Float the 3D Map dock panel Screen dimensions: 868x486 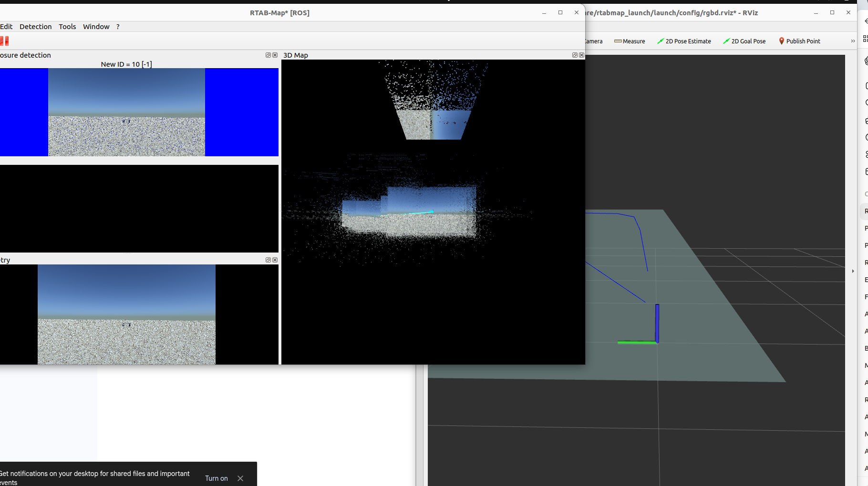[575, 55]
